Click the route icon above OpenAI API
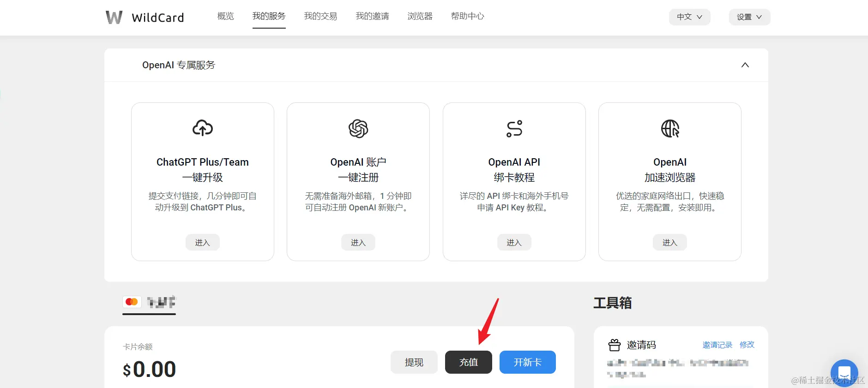This screenshot has width=868, height=388. (x=514, y=129)
